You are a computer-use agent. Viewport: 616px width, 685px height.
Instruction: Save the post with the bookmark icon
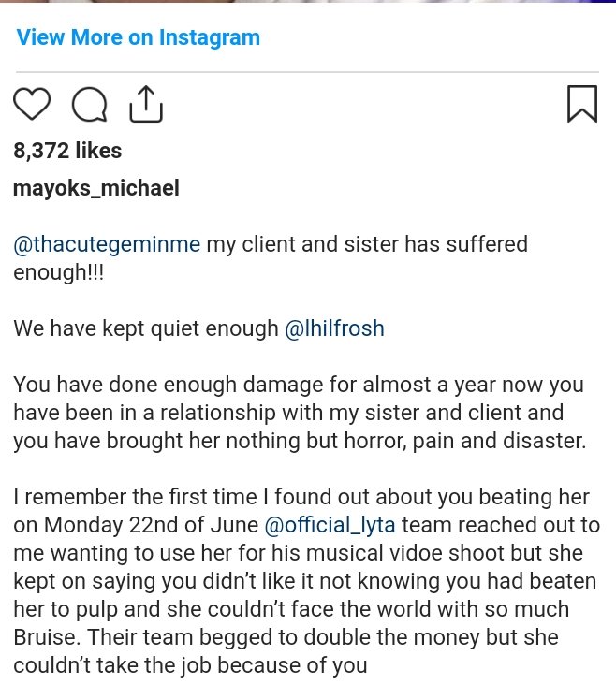coord(581,105)
